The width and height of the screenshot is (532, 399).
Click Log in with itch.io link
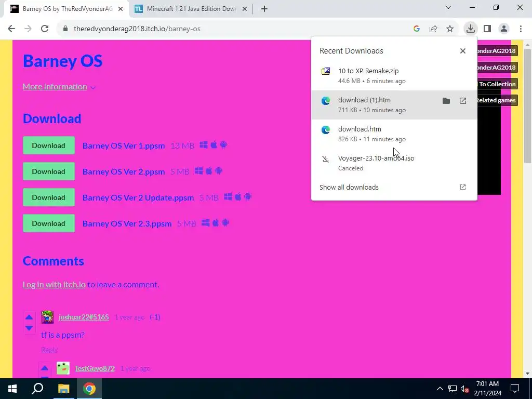[54, 284]
